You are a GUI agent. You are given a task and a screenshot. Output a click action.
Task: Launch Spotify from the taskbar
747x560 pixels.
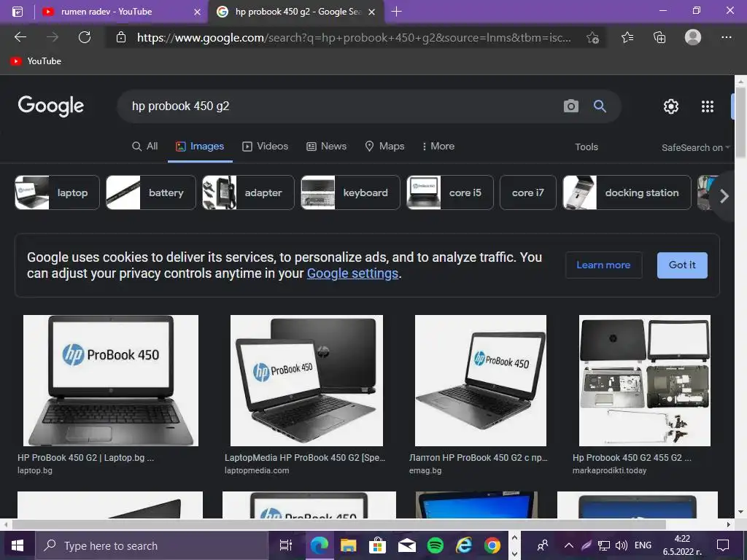(x=436, y=545)
